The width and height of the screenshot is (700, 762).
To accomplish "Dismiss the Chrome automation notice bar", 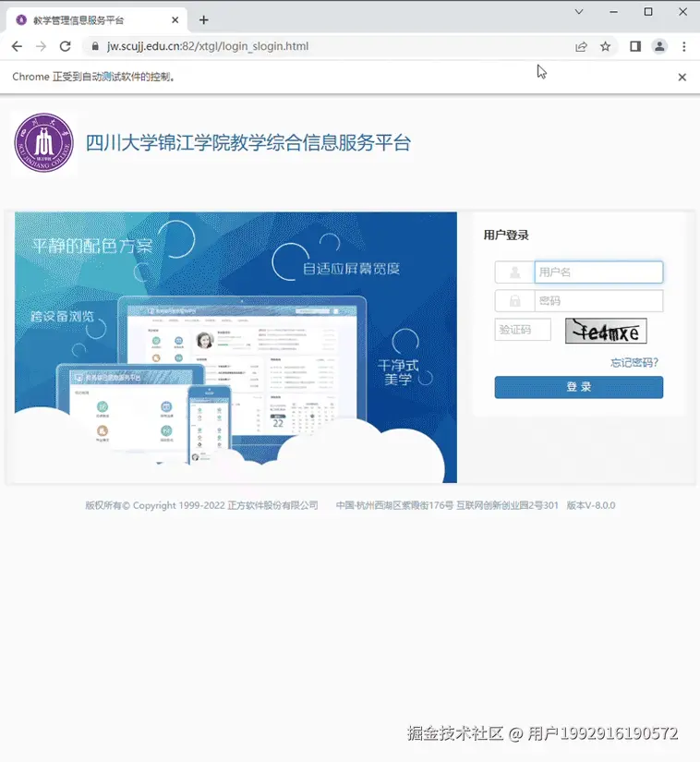I will click(682, 77).
